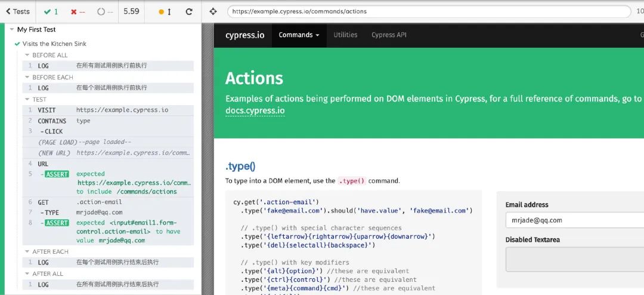
Task: Select the PAGE LOAD event row
Action: coord(108,142)
